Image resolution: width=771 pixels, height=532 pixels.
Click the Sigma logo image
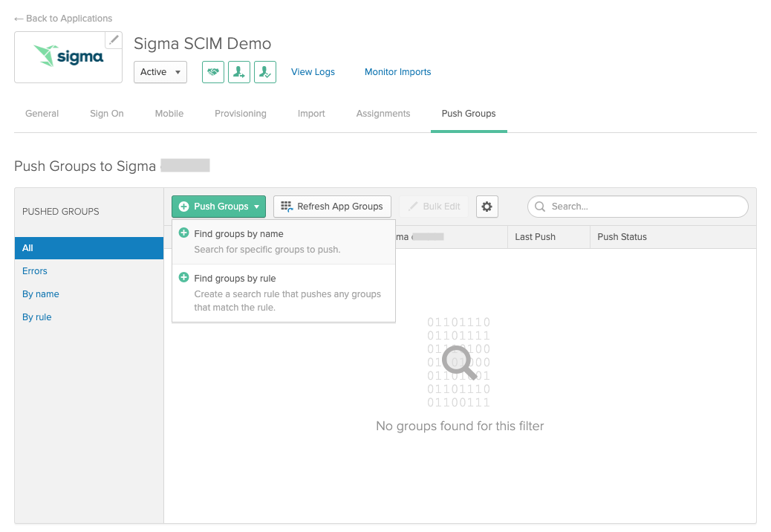pyautogui.click(x=68, y=56)
